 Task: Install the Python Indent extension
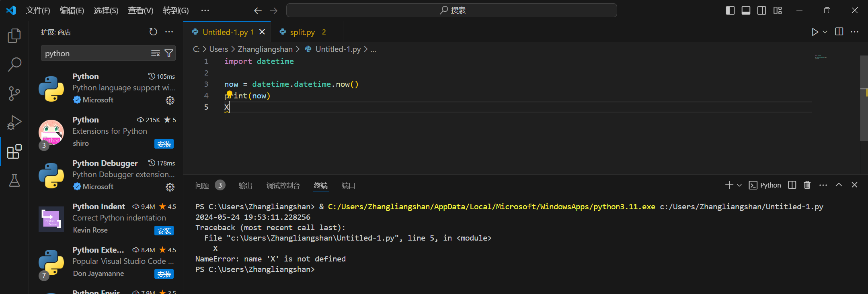coord(164,231)
